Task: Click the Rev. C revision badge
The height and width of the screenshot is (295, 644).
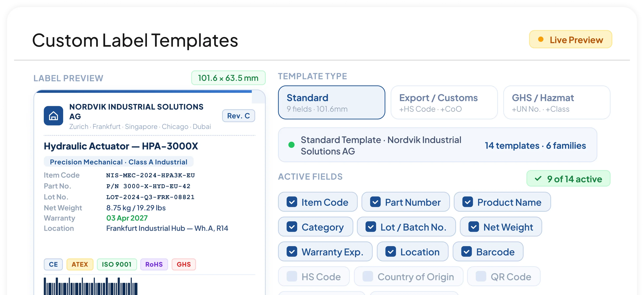Action: 238,116
